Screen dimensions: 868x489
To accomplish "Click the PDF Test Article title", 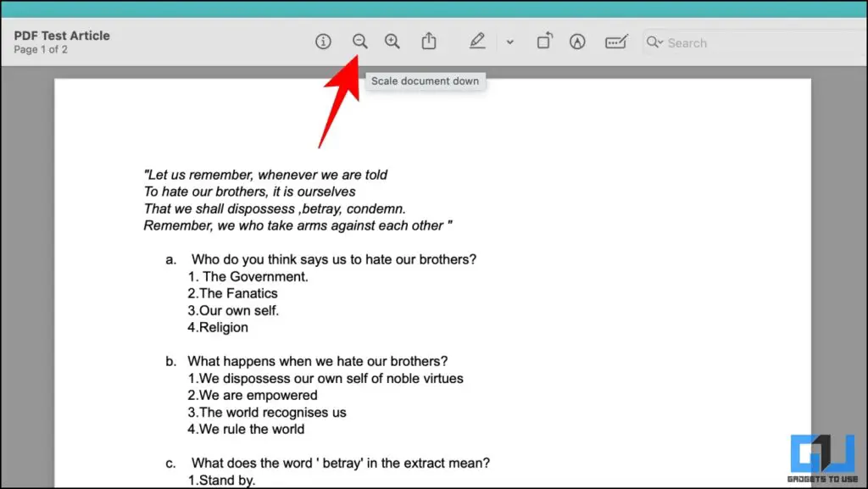I will (x=62, y=36).
